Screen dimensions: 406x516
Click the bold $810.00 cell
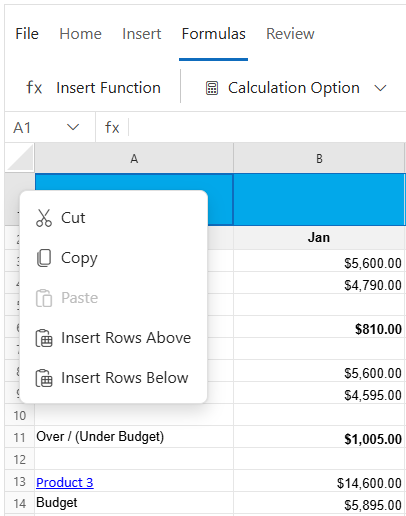(319, 327)
